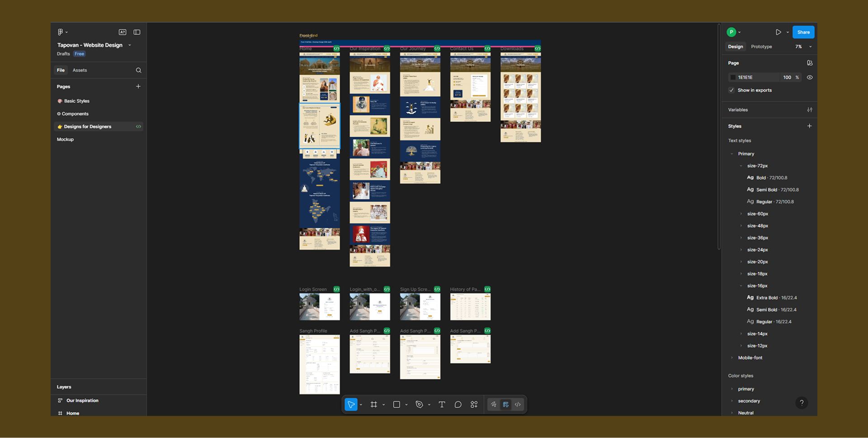868x438 pixels.
Task: Select the Rectangle shape tool
Action: click(x=396, y=404)
